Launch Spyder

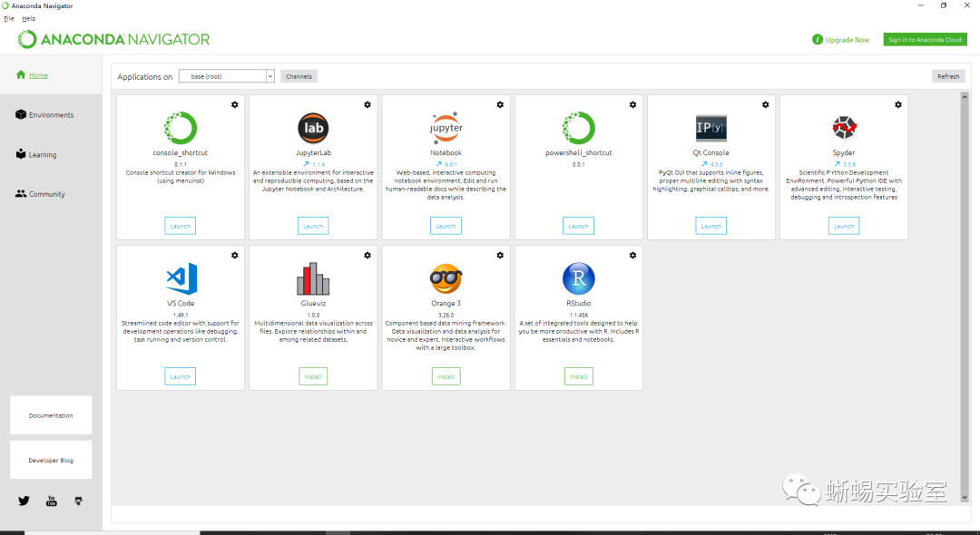tap(844, 226)
